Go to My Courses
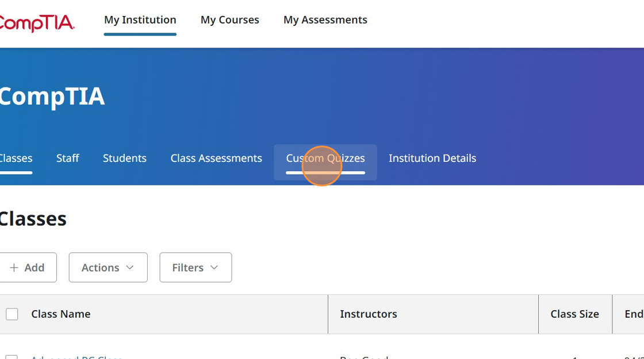 pos(229,20)
